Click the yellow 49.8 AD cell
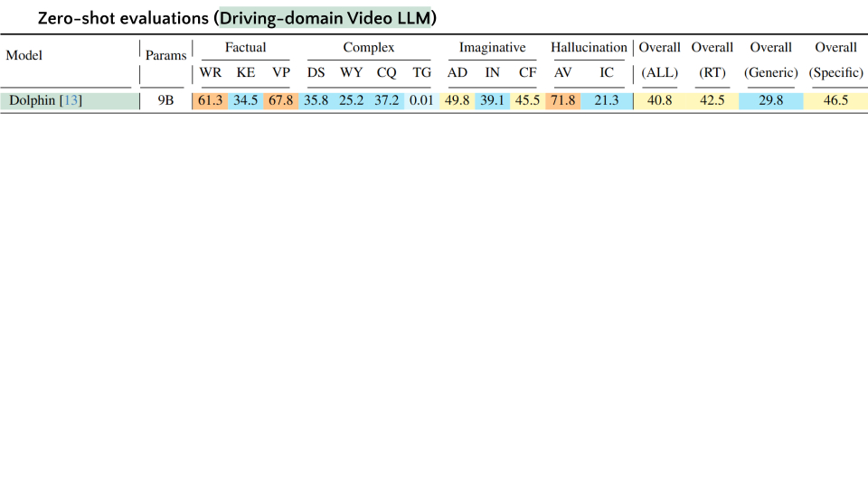 458,100
